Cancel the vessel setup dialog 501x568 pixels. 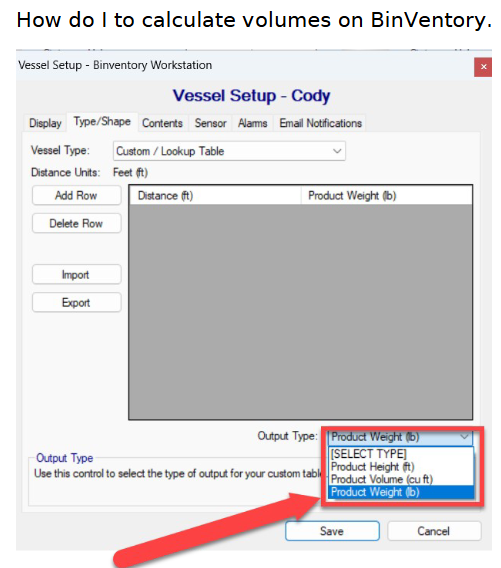pos(434,531)
